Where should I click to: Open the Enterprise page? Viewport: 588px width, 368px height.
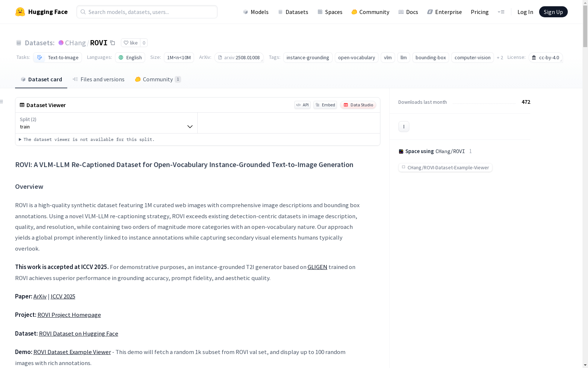(445, 12)
